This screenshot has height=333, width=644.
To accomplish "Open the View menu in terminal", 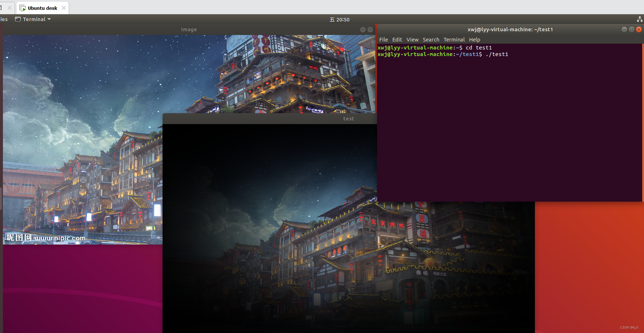I will tap(412, 40).
